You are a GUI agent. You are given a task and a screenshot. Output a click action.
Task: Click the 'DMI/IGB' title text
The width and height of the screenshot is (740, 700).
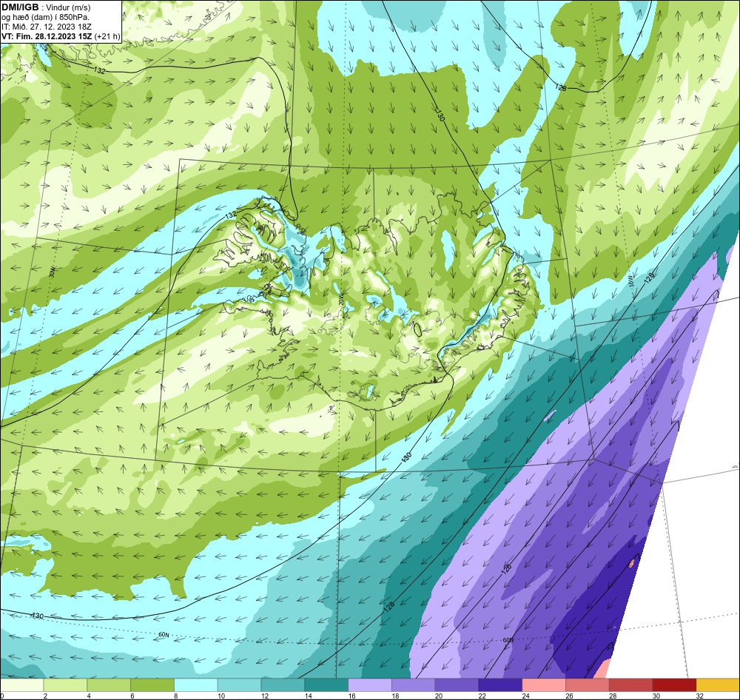pyautogui.click(x=20, y=7)
